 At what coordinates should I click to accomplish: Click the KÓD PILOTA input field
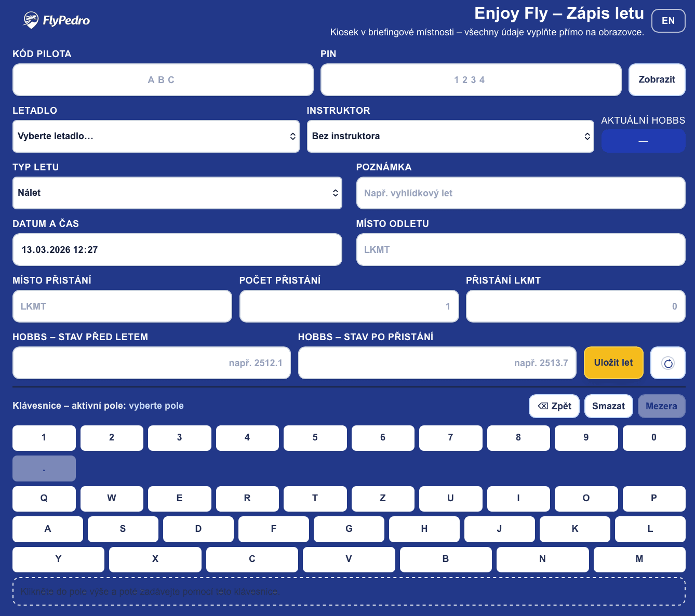163,79
